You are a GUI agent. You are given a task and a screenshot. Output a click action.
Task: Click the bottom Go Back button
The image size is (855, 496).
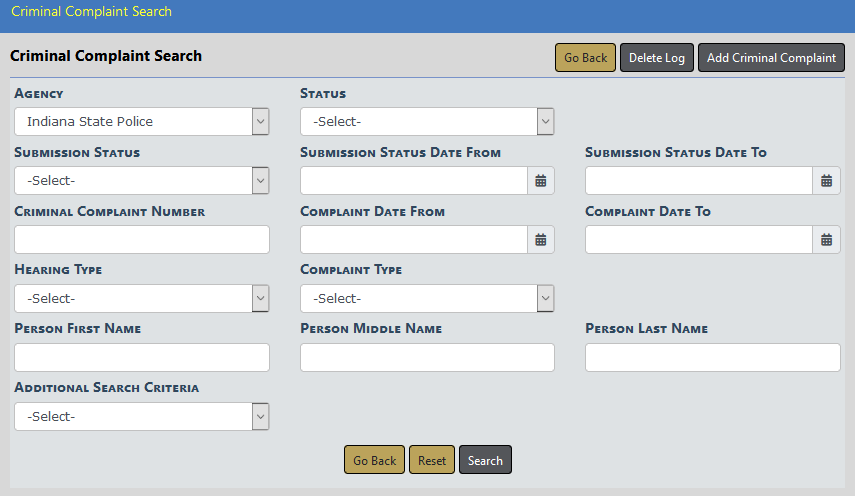click(375, 460)
